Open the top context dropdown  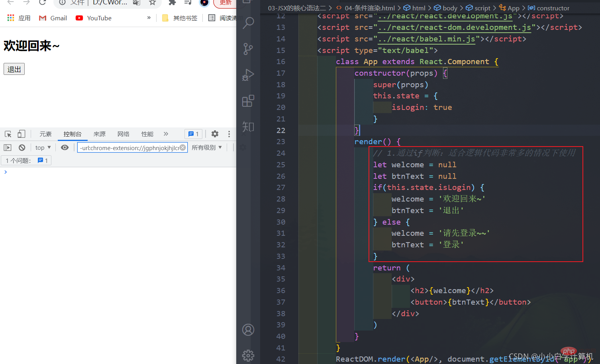pos(43,147)
